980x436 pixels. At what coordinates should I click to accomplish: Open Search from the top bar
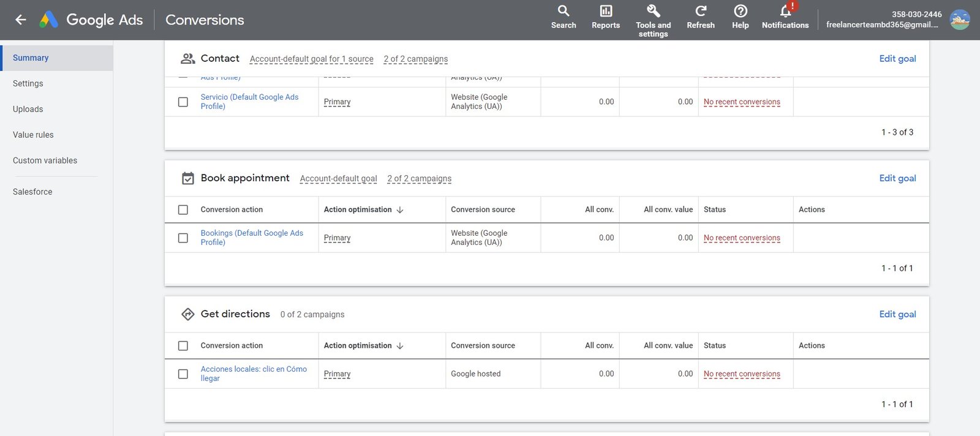(563, 17)
